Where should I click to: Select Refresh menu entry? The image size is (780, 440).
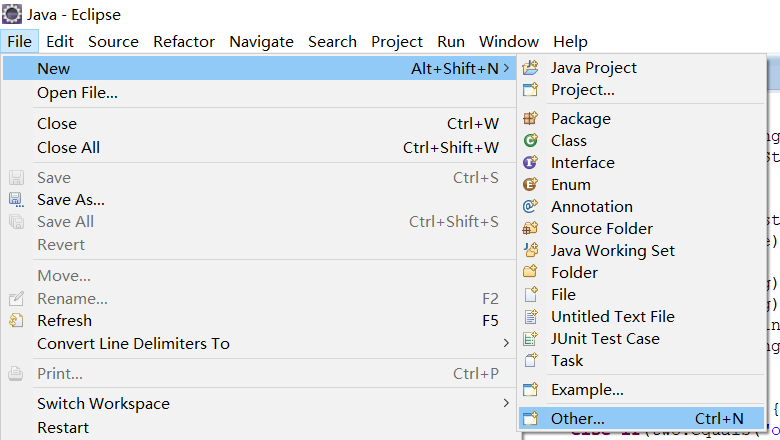tap(259, 320)
